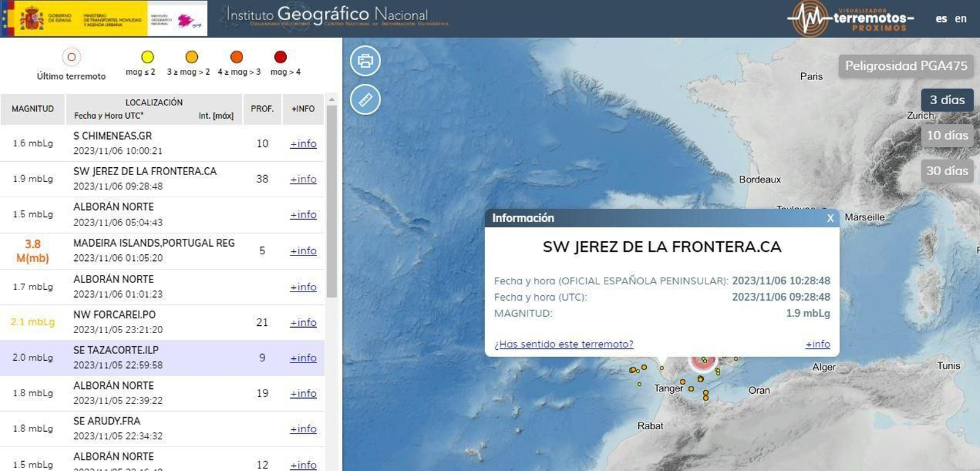Select MADEIRA ISLANDS,PORTUGAL REG row
980x471 pixels.
162,251
